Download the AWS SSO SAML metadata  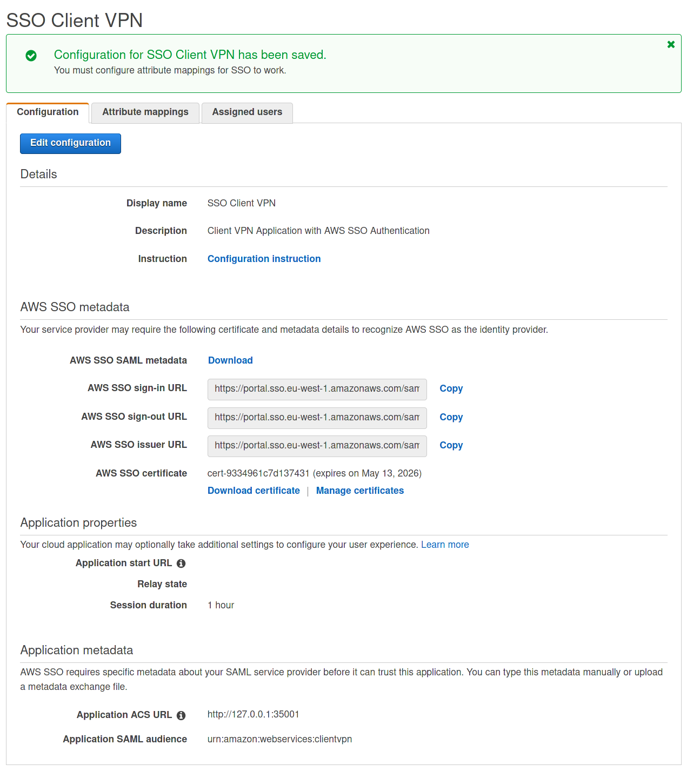coord(230,360)
